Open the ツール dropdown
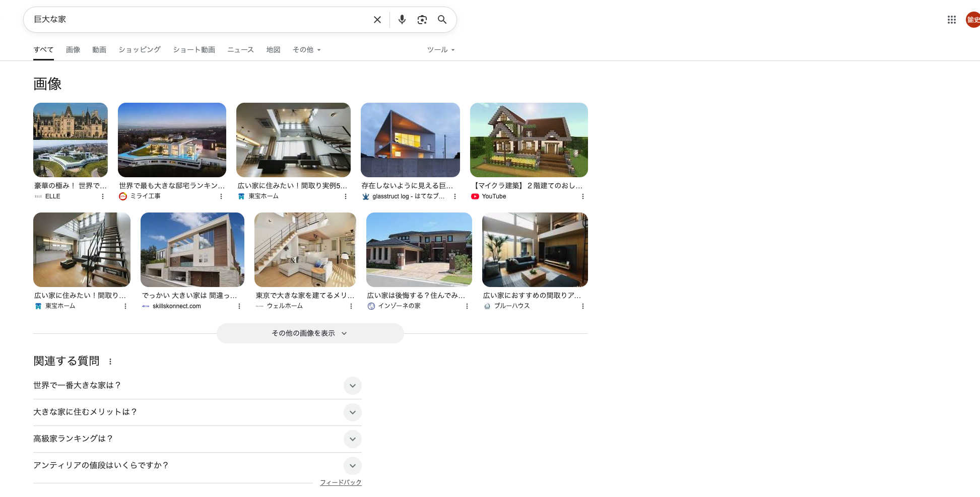The height and width of the screenshot is (497, 980). point(441,50)
